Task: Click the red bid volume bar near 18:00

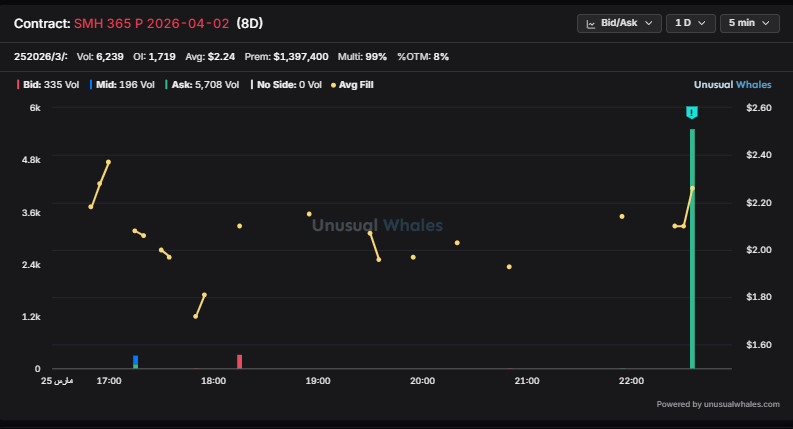Action: 239,361
